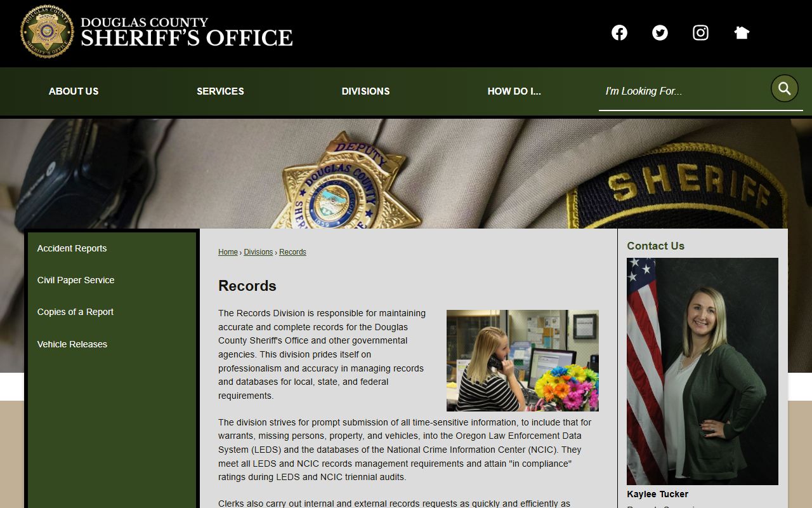Click the Sheriff's Office star badge logo
Viewport: 812px width, 508px height.
47,32
